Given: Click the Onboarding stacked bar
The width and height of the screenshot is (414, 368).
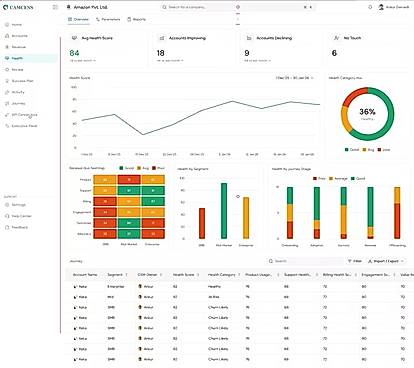Looking at the screenshot, I should point(290,213).
